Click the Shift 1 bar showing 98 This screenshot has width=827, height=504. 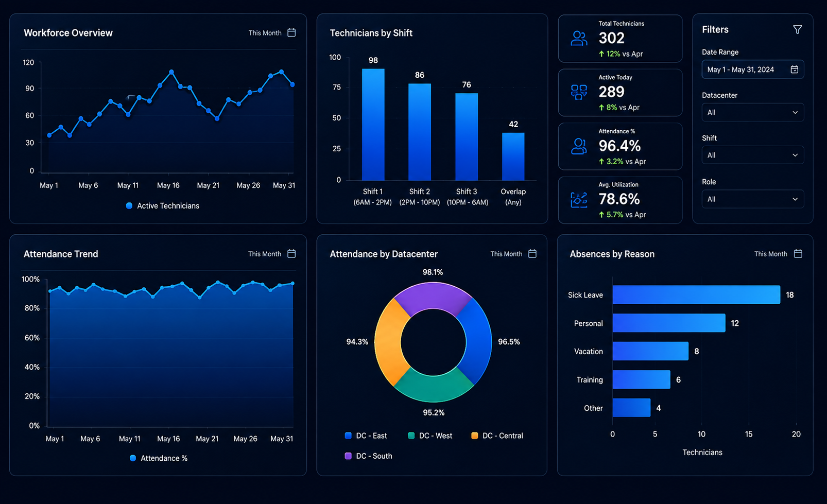[373, 125]
